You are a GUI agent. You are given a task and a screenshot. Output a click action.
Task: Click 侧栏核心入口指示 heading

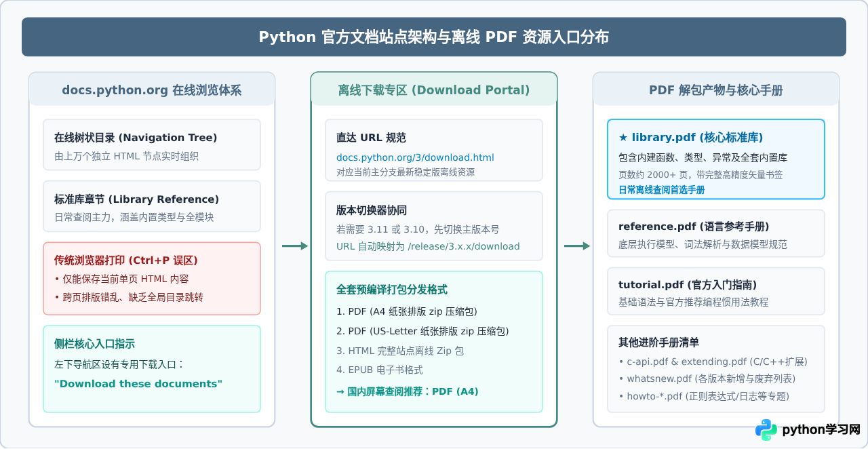coord(94,344)
